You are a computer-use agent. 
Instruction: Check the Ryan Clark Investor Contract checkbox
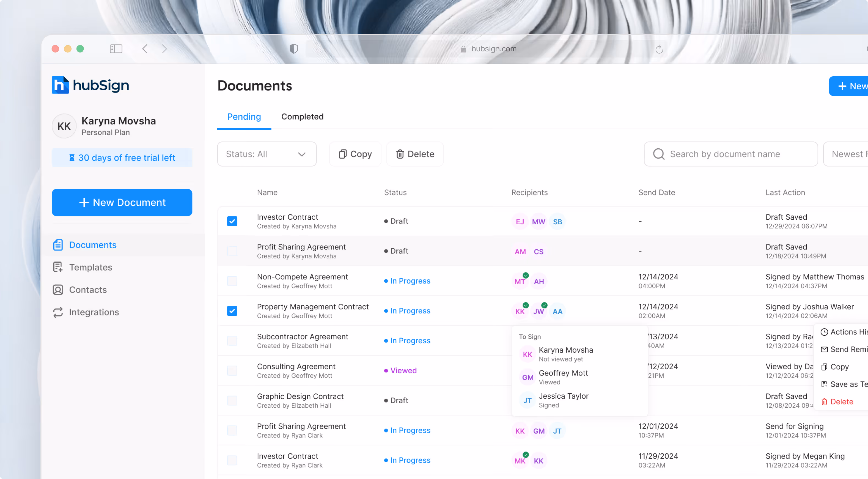click(232, 460)
